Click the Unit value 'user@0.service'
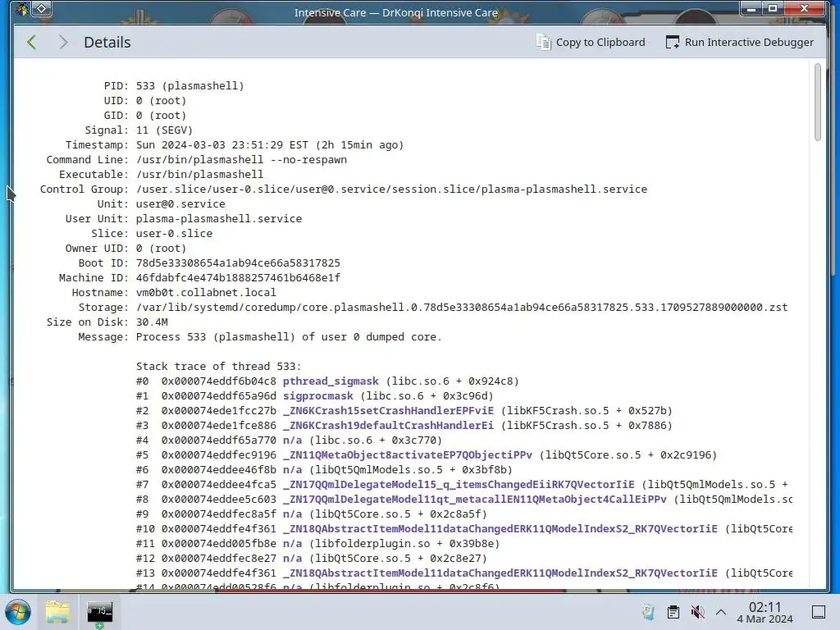This screenshot has width=840, height=630. point(180,203)
